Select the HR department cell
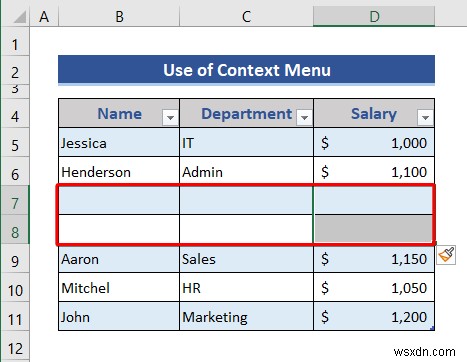Viewport: 467px width, 362px height. tap(246, 288)
